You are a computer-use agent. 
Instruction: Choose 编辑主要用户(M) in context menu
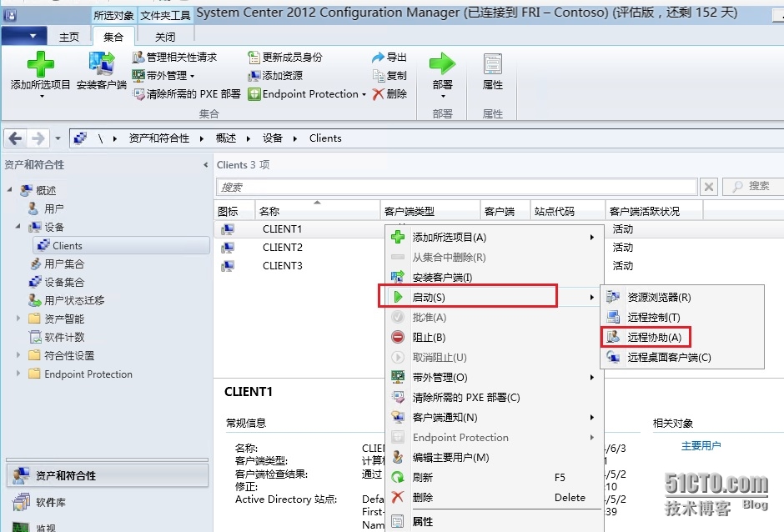[494, 457]
